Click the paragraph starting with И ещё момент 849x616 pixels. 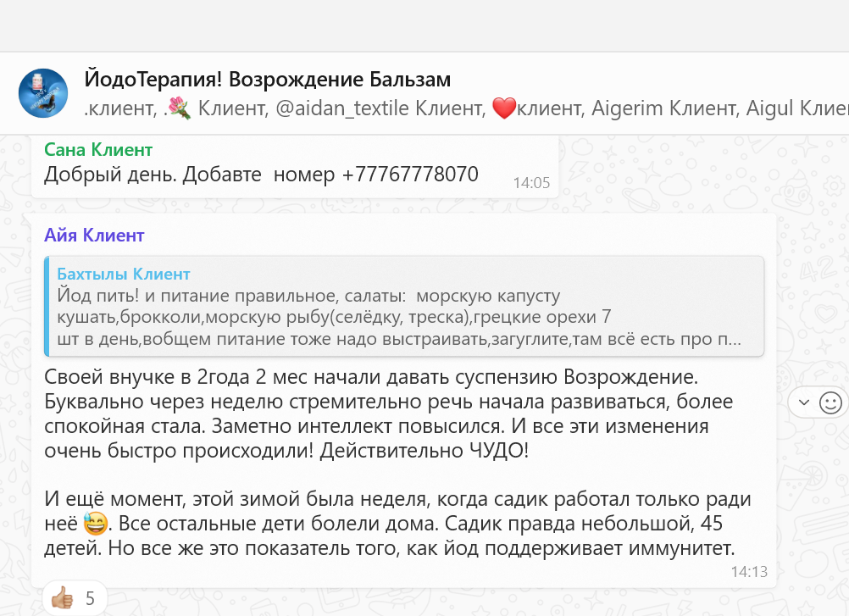tap(397, 524)
